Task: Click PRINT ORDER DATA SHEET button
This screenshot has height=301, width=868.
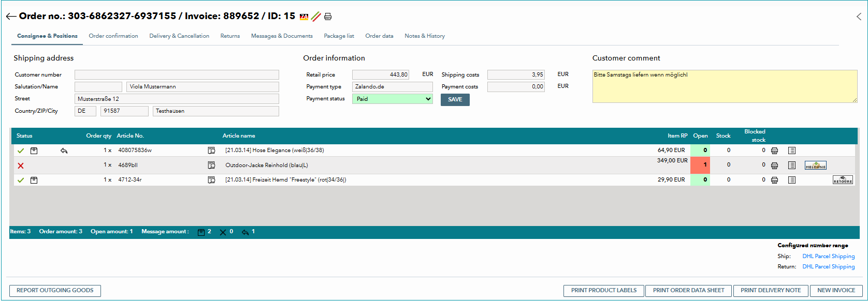Action: click(689, 291)
